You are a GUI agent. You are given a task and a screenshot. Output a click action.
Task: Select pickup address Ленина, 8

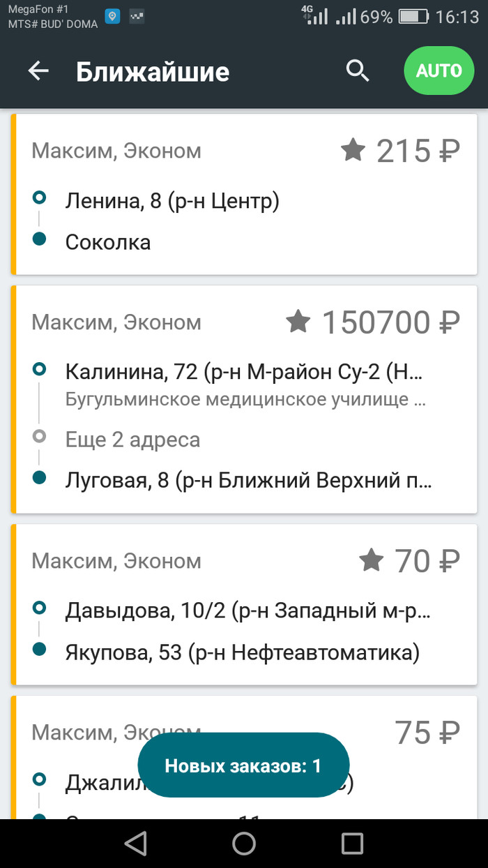coord(171,202)
